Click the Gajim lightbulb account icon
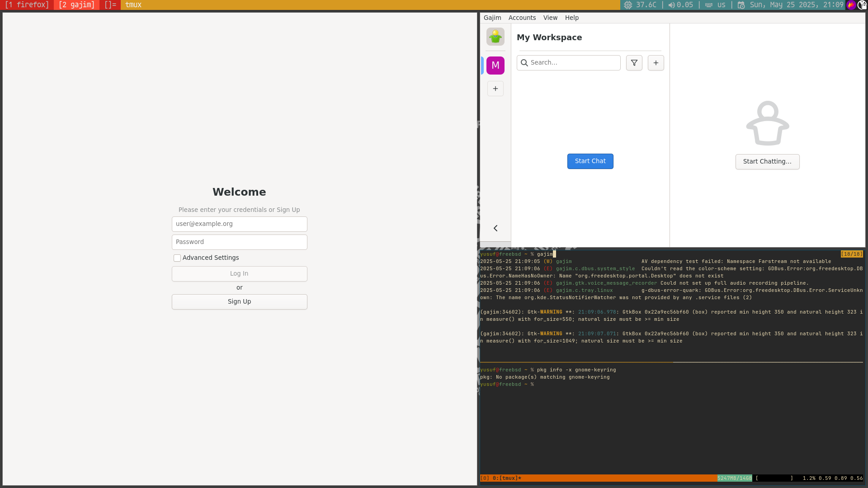Viewport: 868px width, 488px height. point(495,37)
